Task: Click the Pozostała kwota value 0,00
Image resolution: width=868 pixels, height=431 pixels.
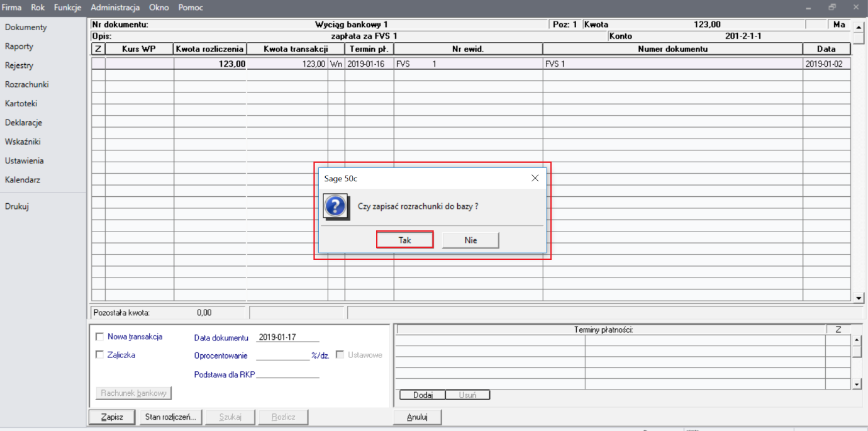Action: [204, 312]
